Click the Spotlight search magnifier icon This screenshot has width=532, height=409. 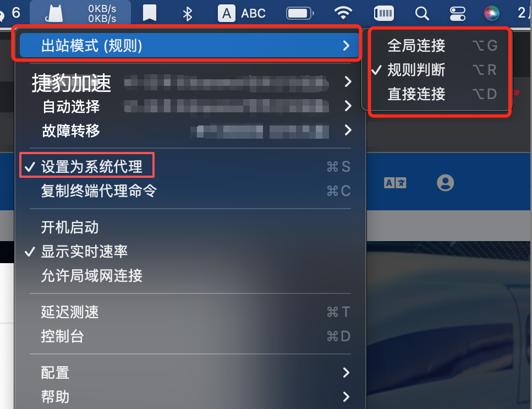click(x=422, y=14)
